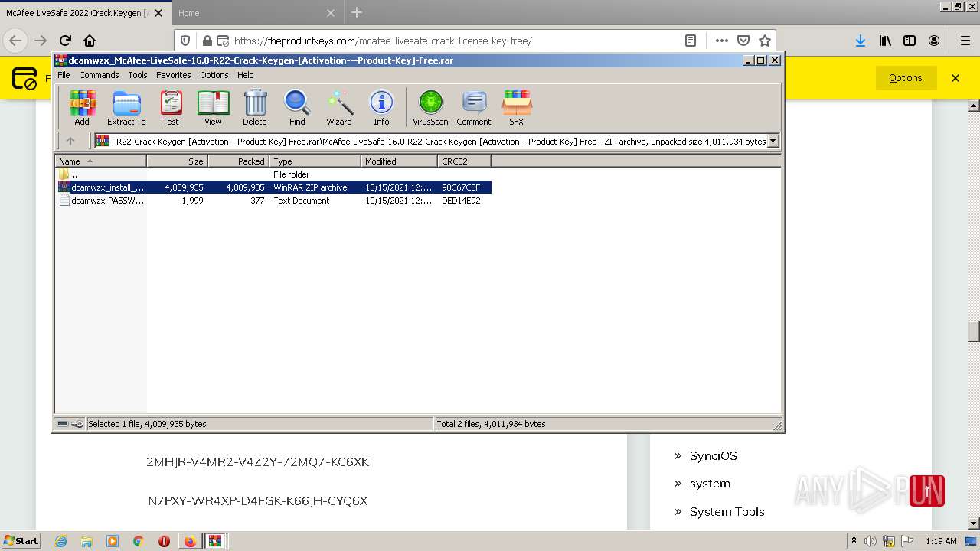Click the Extract To toolbar icon

pos(126,107)
